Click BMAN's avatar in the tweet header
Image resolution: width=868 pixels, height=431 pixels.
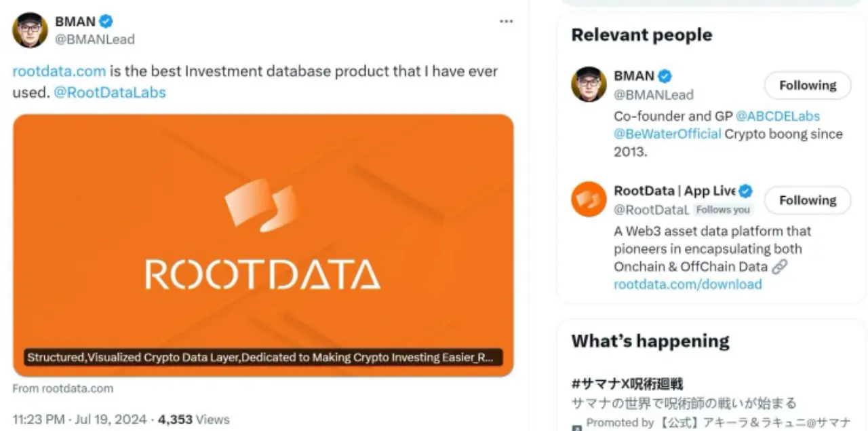(30, 30)
